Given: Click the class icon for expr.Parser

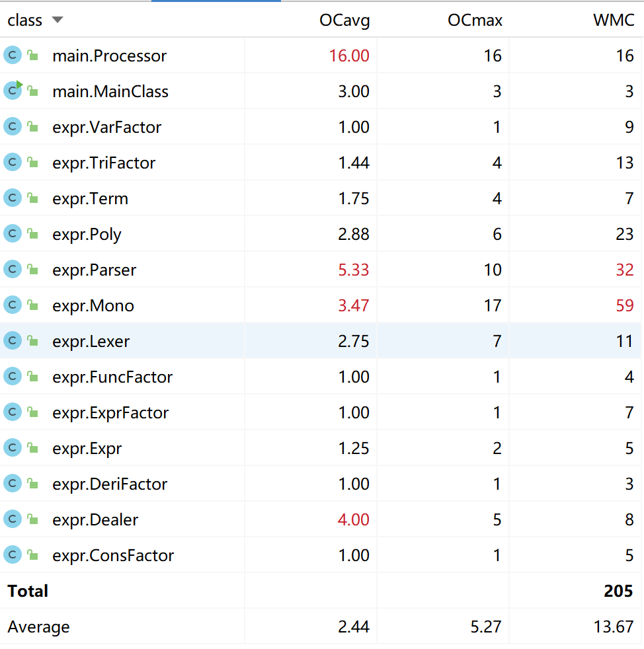Looking at the screenshot, I should [x=13, y=269].
